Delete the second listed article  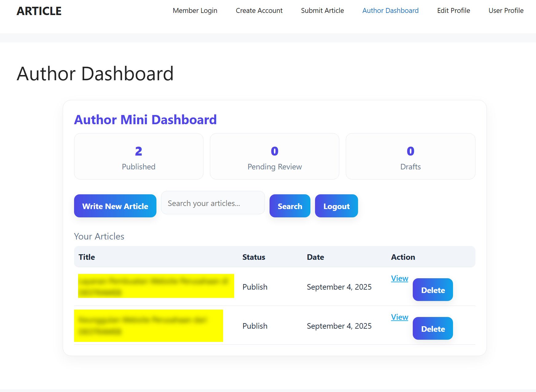[433, 329]
